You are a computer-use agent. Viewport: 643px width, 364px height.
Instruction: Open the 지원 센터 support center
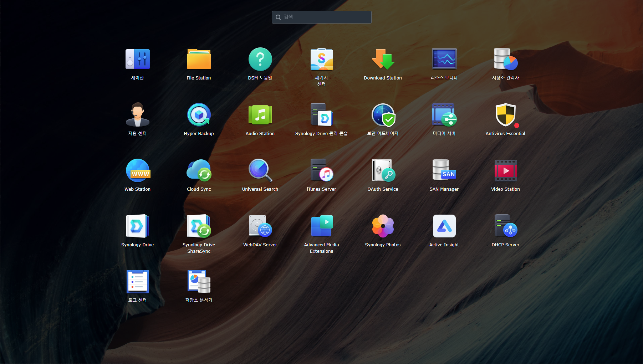(138, 115)
